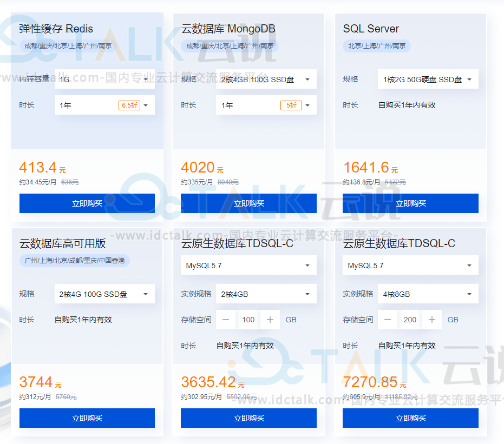504x444 pixels.
Task: Click the struck-through original price 5760元
Action: (x=66, y=397)
